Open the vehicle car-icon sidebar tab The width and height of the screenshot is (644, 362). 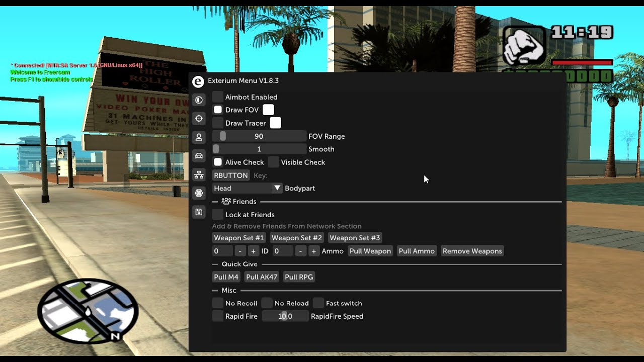[199, 156]
